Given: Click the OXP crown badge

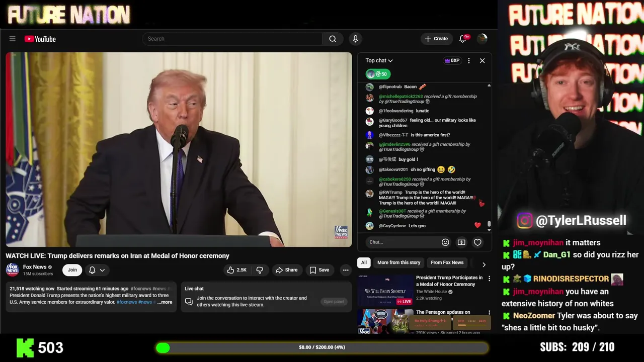Looking at the screenshot, I should 452,60.
